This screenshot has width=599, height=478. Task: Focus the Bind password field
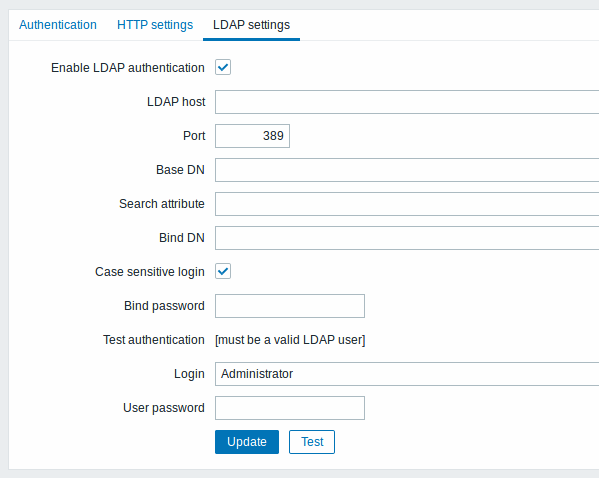pyautogui.click(x=290, y=306)
